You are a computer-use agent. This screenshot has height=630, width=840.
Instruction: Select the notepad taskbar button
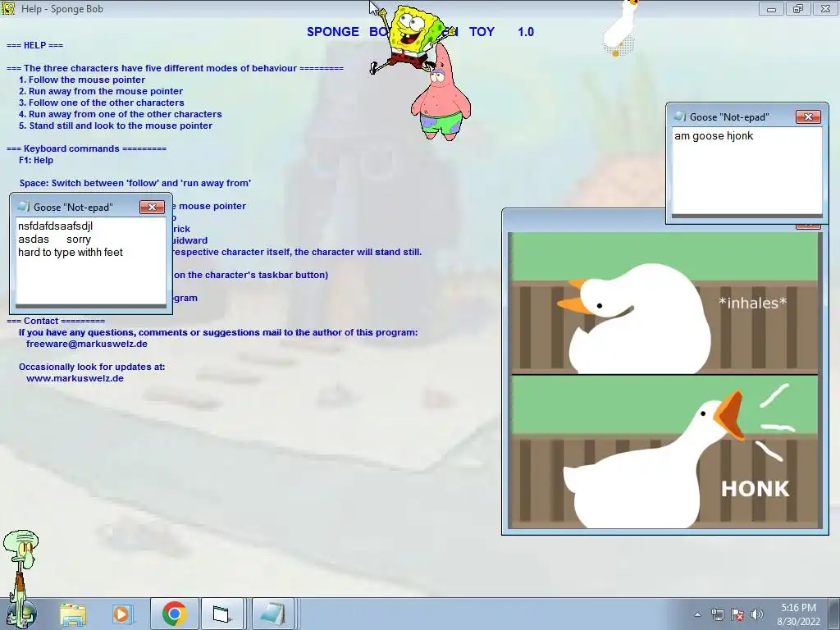[x=272, y=614]
